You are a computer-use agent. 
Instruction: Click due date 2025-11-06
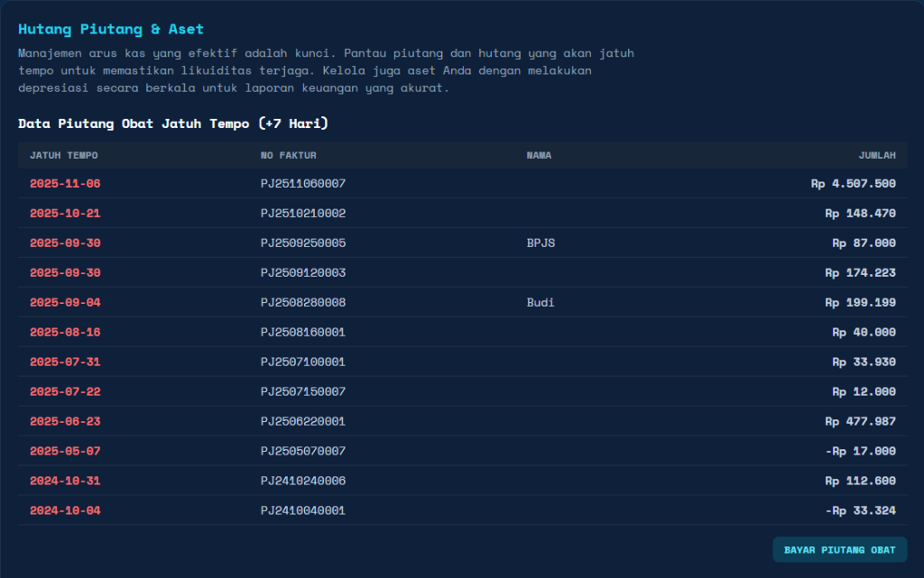[x=65, y=184]
